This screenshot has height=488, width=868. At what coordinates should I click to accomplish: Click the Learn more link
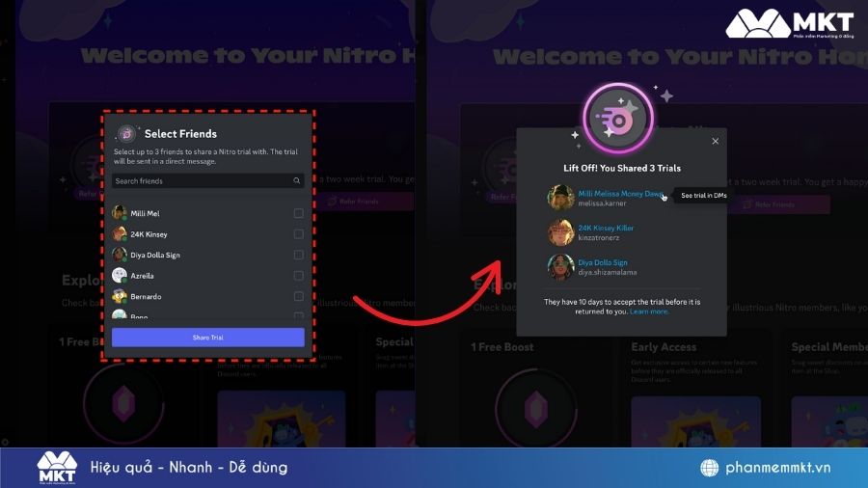(x=649, y=312)
